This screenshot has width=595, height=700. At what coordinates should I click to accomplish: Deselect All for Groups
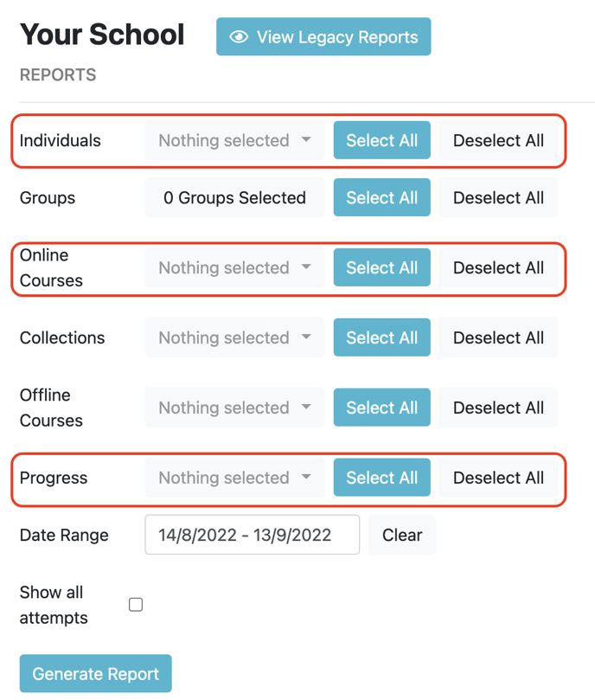point(498,197)
